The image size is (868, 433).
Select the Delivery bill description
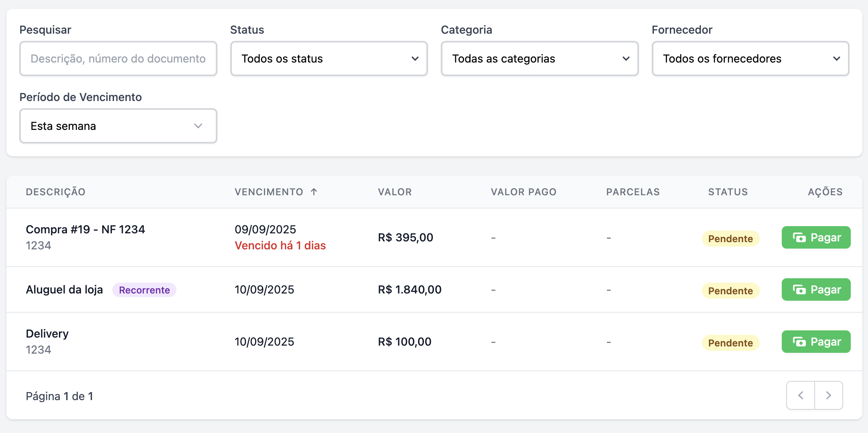(47, 334)
